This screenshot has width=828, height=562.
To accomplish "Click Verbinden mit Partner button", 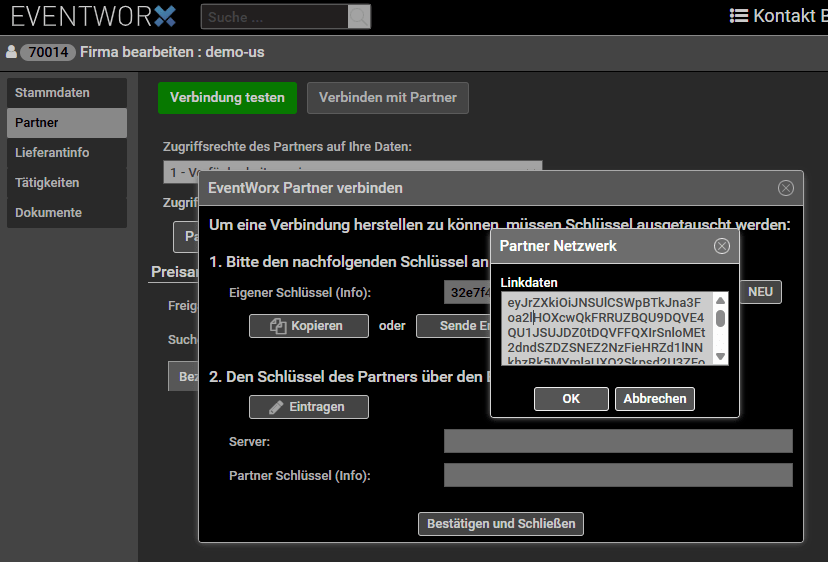I will [388, 98].
